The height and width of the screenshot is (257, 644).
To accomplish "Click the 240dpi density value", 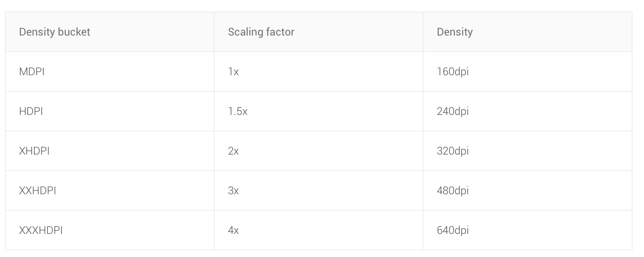I will (453, 111).
